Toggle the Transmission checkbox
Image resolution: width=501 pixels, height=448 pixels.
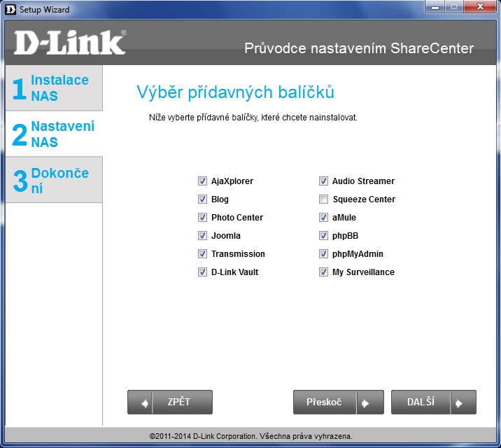click(x=202, y=254)
